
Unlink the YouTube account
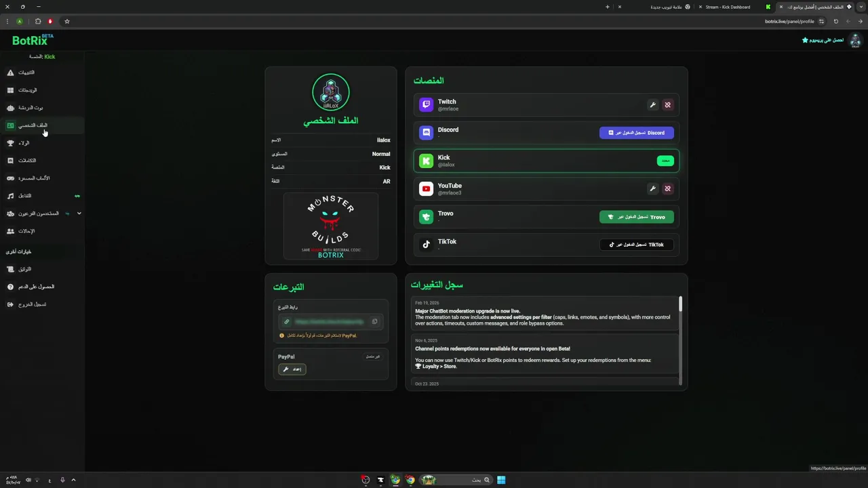667,188
